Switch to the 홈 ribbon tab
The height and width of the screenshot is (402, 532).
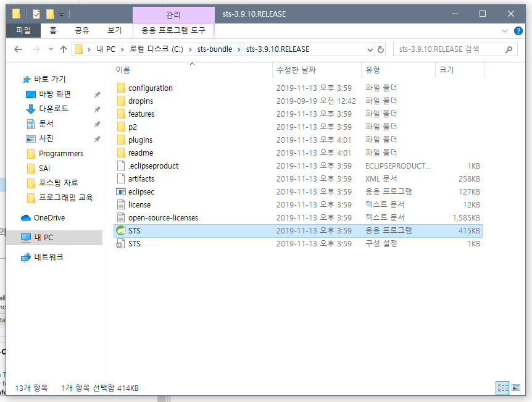coord(53,30)
